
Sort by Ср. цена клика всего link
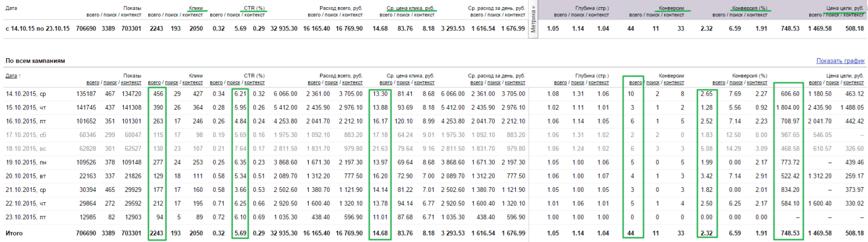pos(386,83)
